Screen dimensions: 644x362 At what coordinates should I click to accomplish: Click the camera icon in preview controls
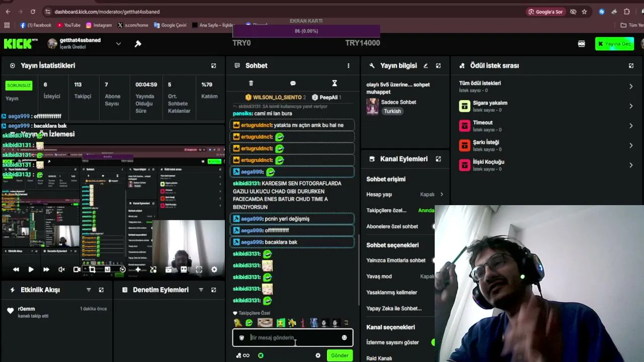point(77,269)
